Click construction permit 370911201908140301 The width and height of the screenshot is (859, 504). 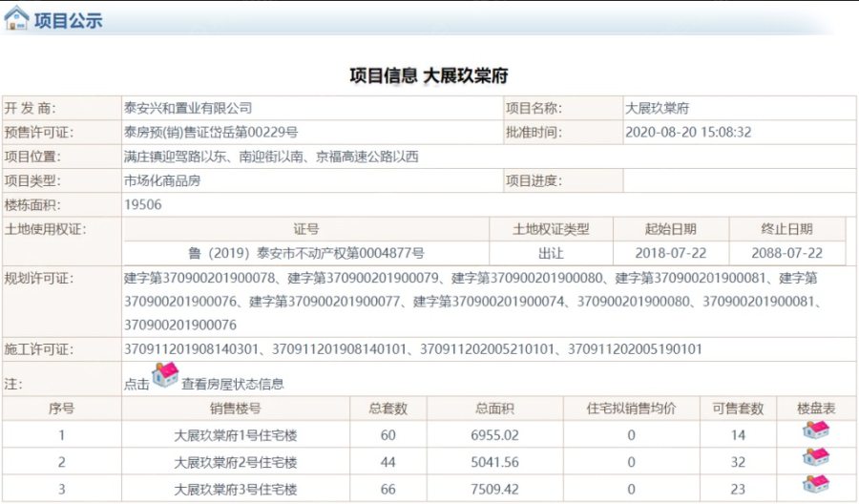click(191, 349)
